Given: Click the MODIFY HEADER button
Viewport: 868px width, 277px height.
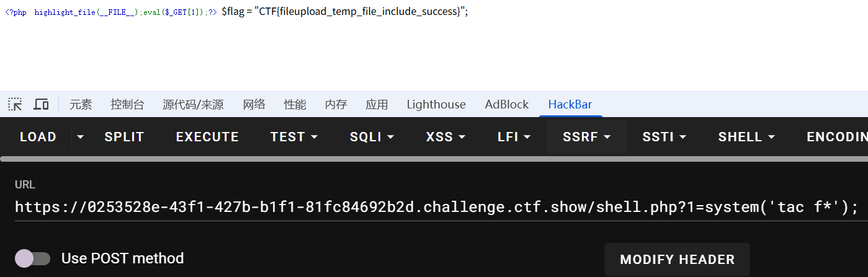Looking at the screenshot, I should (x=677, y=260).
